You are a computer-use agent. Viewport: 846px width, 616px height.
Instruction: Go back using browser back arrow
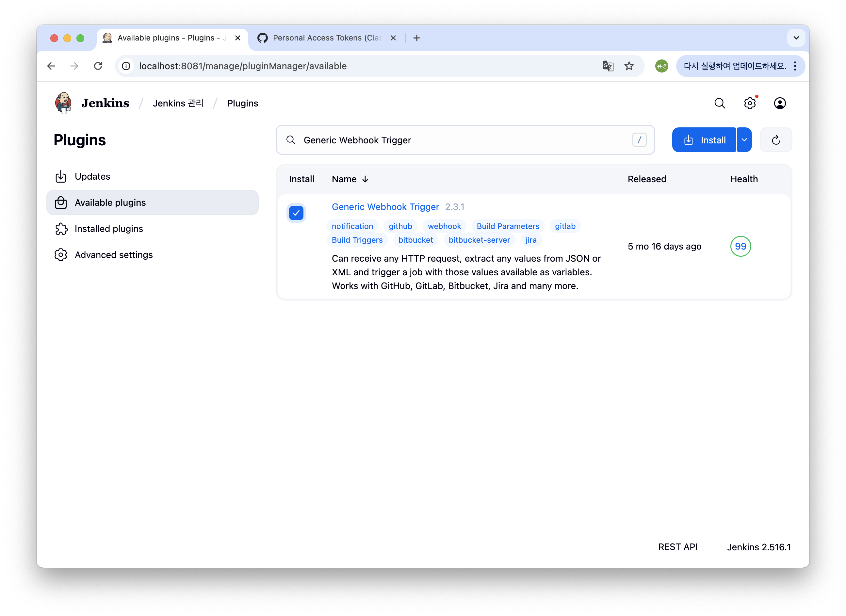(51, 66)
